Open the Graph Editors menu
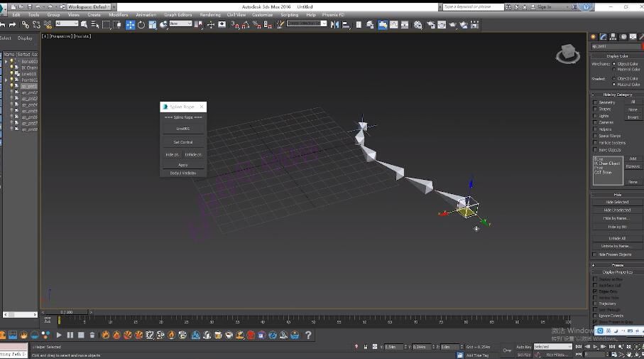The width and height of the screenshot is (644, 359). click(x=178, y=15)
